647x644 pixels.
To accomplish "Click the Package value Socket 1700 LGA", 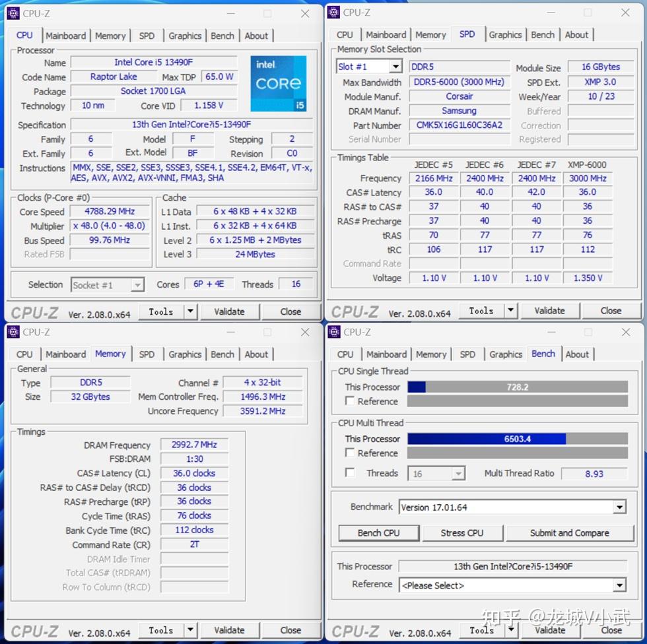I will point(153,91).
